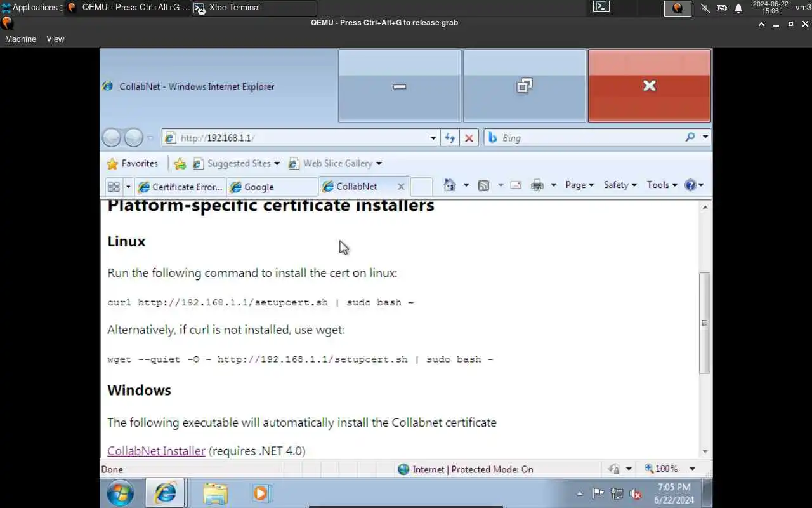
Task: Click the search magnifier icon
Action: coord(690,137)
